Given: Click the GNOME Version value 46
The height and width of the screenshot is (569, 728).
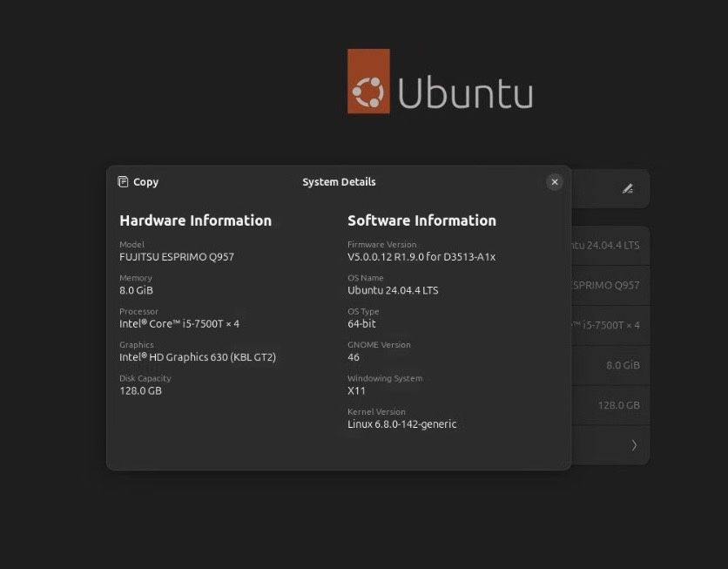Looking at the screenshot, I should coord(354,357).
